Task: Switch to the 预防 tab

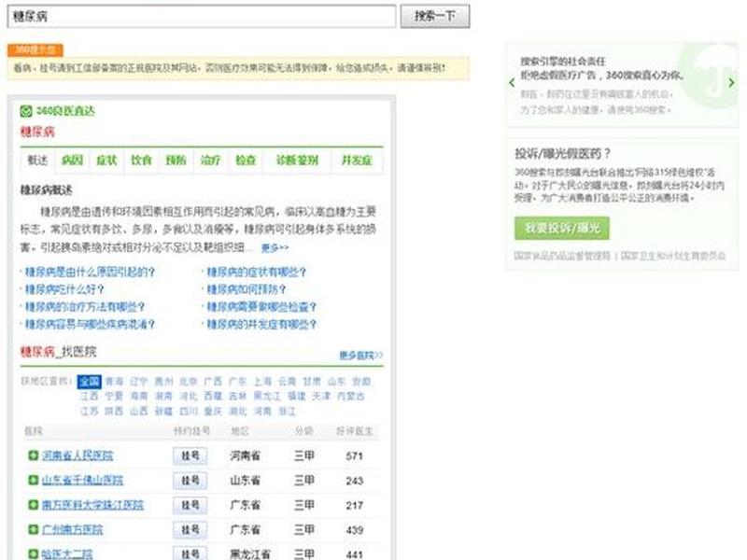Action: click(x=176, y=161)
